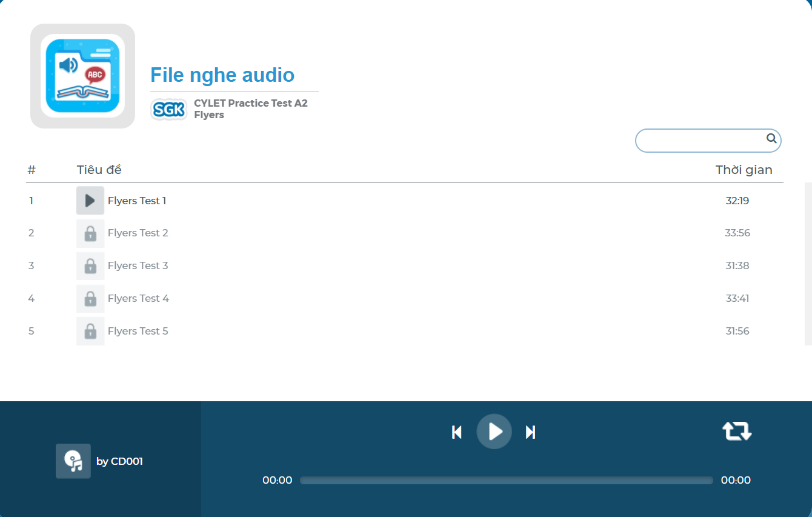Select the 'File nghe audio' title link

pyautogui.click(x=222, y=75)
